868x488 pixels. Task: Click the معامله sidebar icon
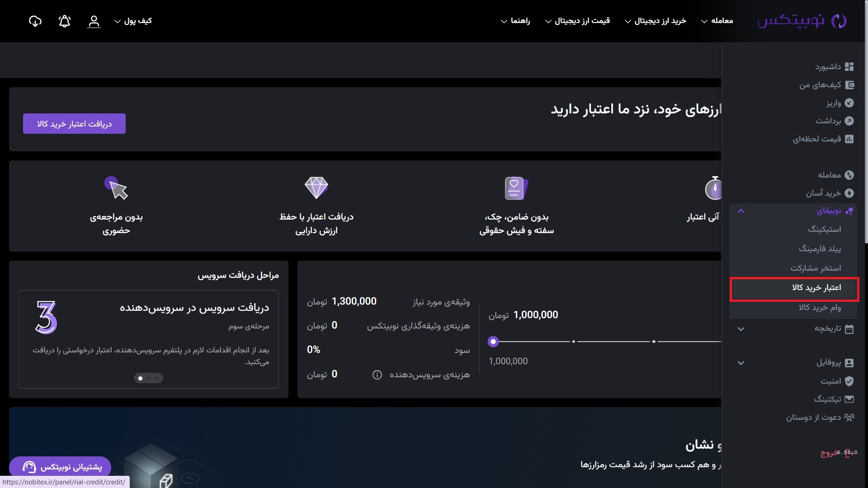(x=849, y=175)
